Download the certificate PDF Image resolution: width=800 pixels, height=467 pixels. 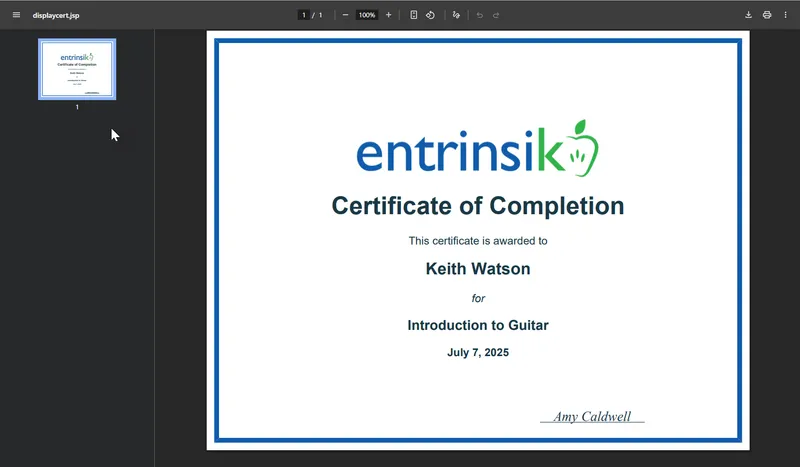pyautogui.click(x=748, y=15)
